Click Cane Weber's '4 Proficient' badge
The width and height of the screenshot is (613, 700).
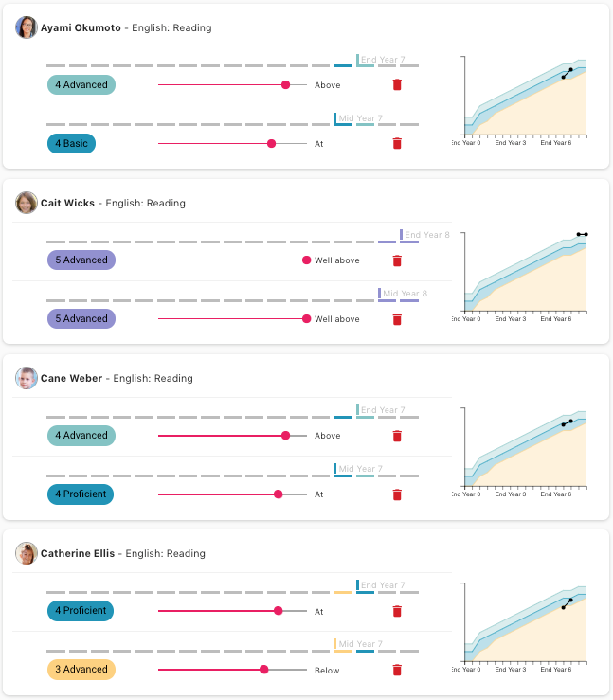click(81, 494)
